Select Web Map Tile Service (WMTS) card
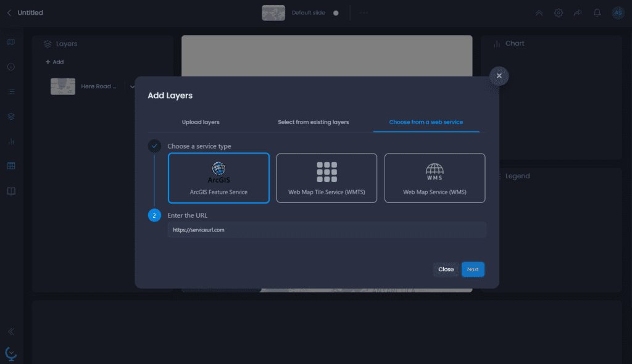 pyautogui.click(x=326, y=178)
